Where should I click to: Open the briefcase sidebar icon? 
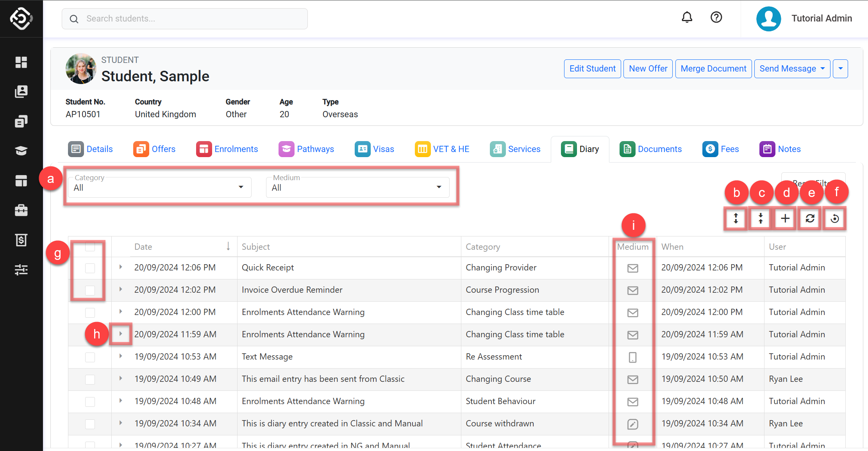click(21, 210)
